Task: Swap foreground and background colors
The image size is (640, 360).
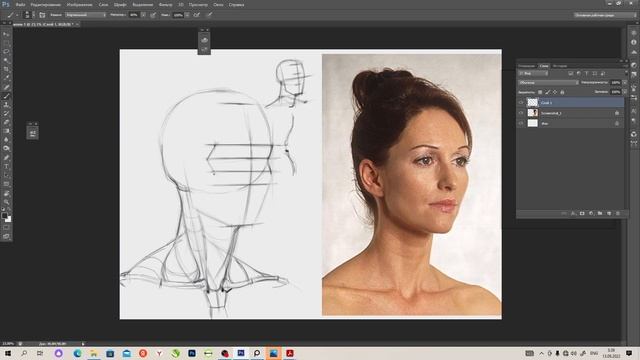Action: pyautogui.click(x=9, y=209)
